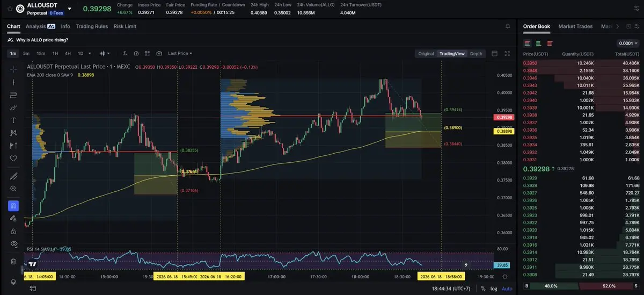Select the 4H timeframe
Viewport: 644px width, 295px height.
coord(68,53)
